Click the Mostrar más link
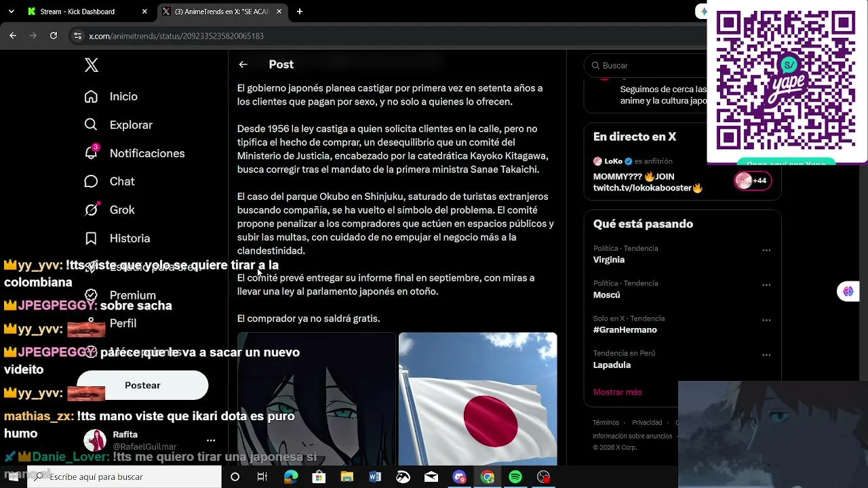 tap(617, 392)
